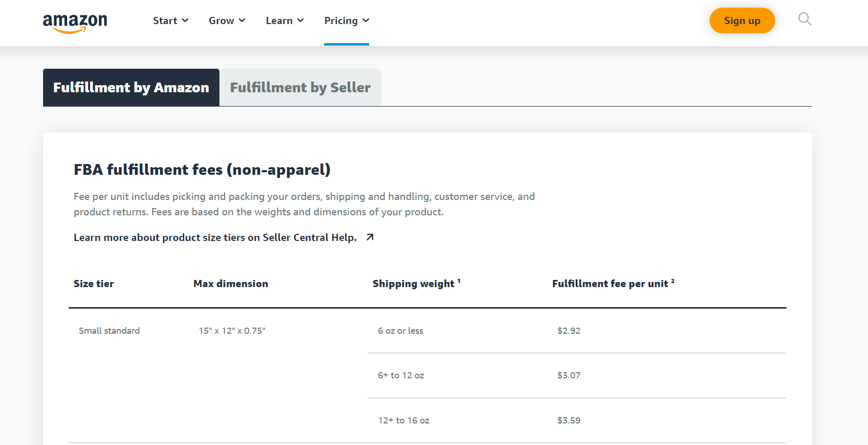Expand the Start menu chevron
Image resolution: width=868 pixels, height=445 pixels.
pos(185,21)
